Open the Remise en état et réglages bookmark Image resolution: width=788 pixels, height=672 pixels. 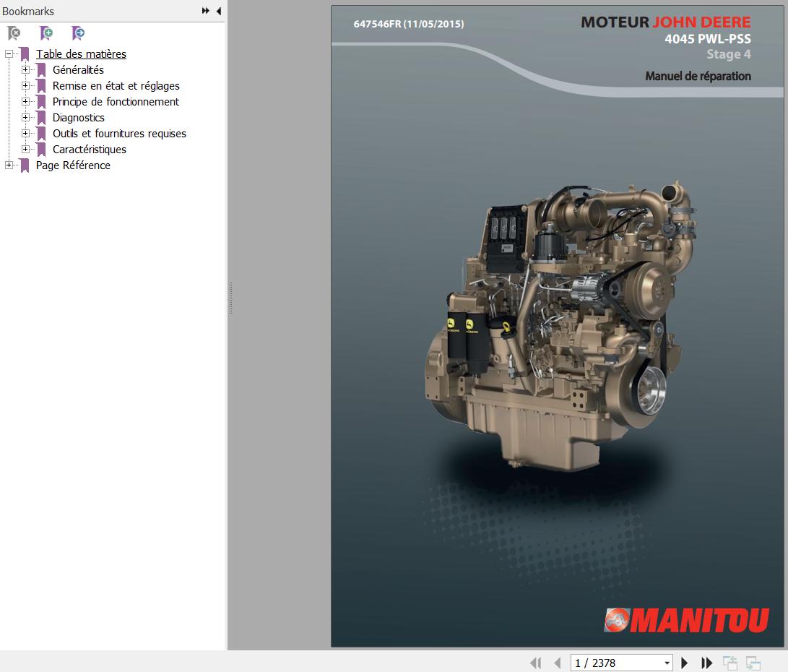point(116,86)
